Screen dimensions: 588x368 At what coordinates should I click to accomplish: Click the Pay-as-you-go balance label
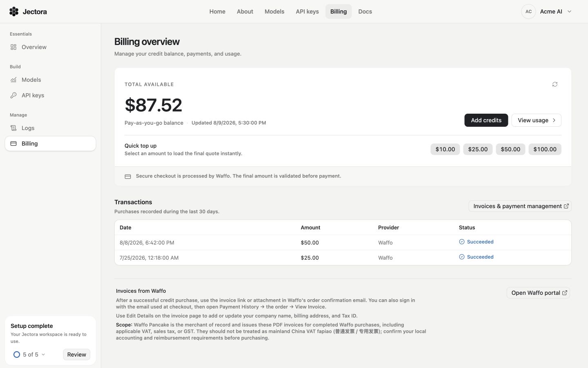click(154, 123)
